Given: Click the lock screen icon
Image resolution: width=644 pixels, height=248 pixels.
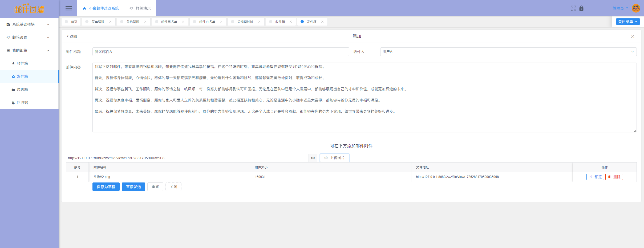Looking at the screenshot, I should [581, 8].
